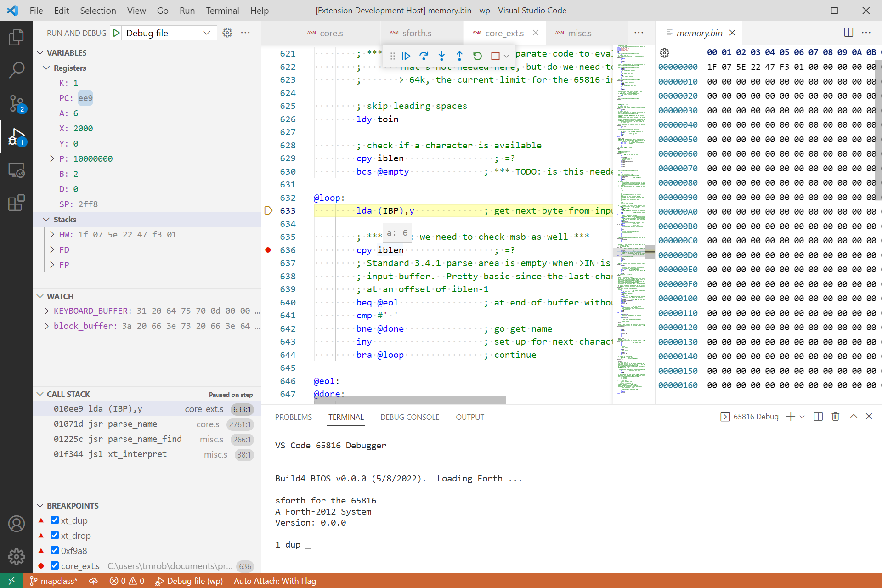Open the Source Control view
The image size is (882, 588).
[17, 103]
